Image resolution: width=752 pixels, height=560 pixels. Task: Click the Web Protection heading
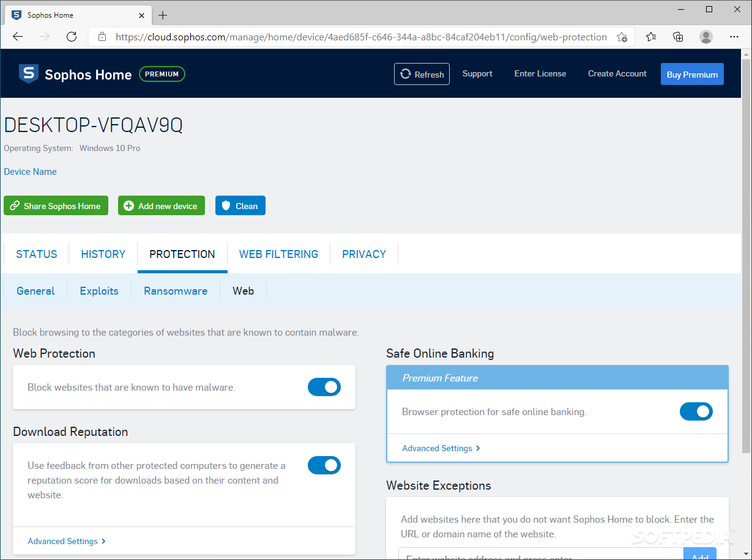click(54, 353)
